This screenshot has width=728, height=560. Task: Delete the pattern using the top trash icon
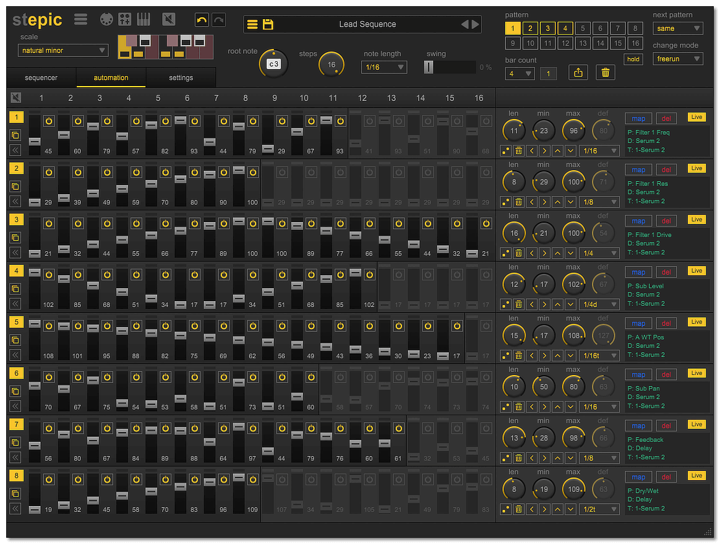(606, 73)
